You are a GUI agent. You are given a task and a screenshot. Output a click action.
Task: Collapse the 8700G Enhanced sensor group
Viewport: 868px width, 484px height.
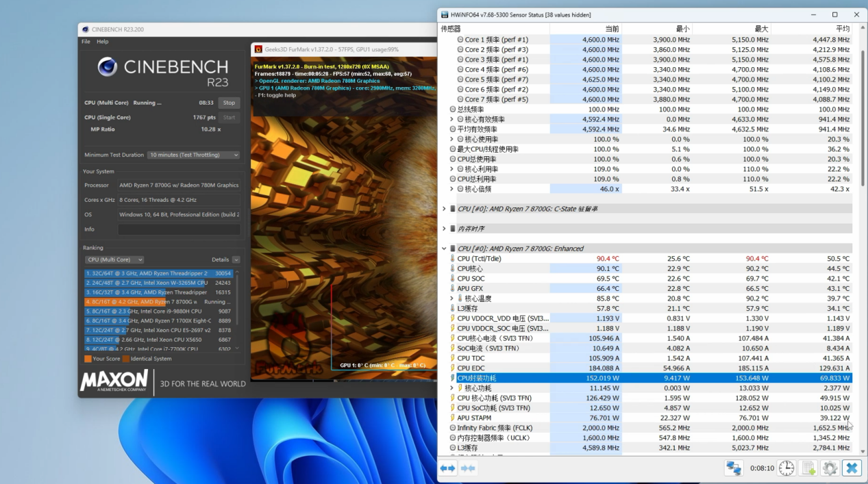pyautogui.click(x=444, y=249)
